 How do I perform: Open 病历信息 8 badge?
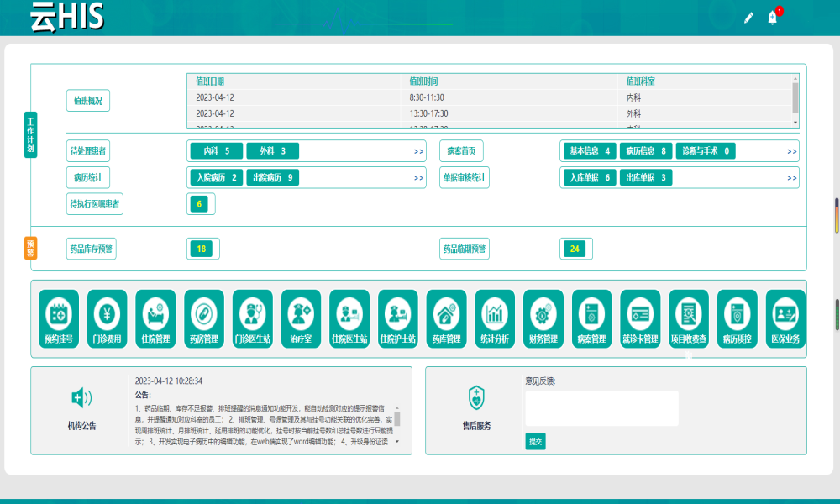[x=646, y=151]
